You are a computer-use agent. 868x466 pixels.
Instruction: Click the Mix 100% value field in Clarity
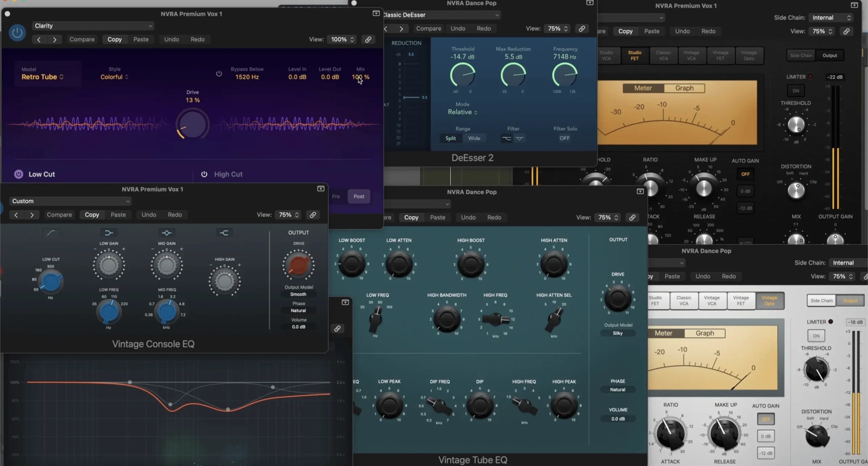[x=360, y=77]
